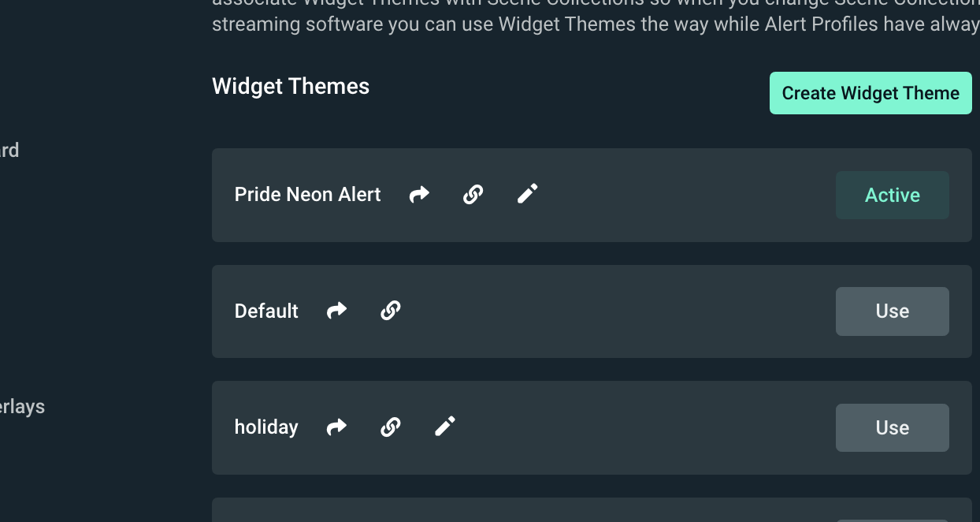980x522 pixels.
Task: Select the Default theme name label
Action: click(x=266, y=311)
